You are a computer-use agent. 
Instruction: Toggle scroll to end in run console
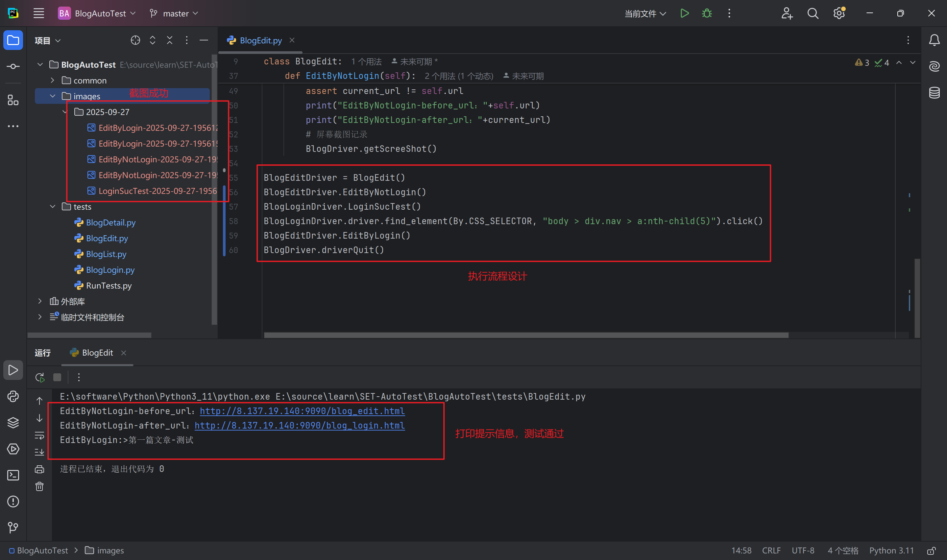pyautogui.click(x=40, y=452)
